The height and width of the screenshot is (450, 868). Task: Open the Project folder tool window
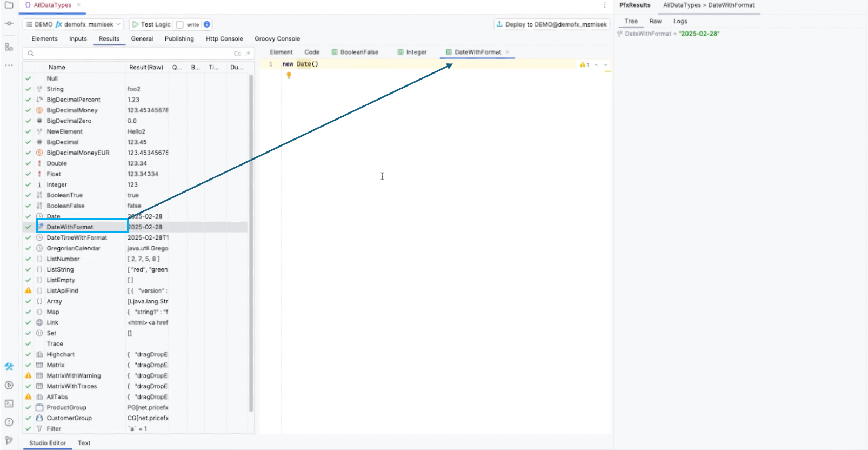pyautogui.click(x=9, y=5)
